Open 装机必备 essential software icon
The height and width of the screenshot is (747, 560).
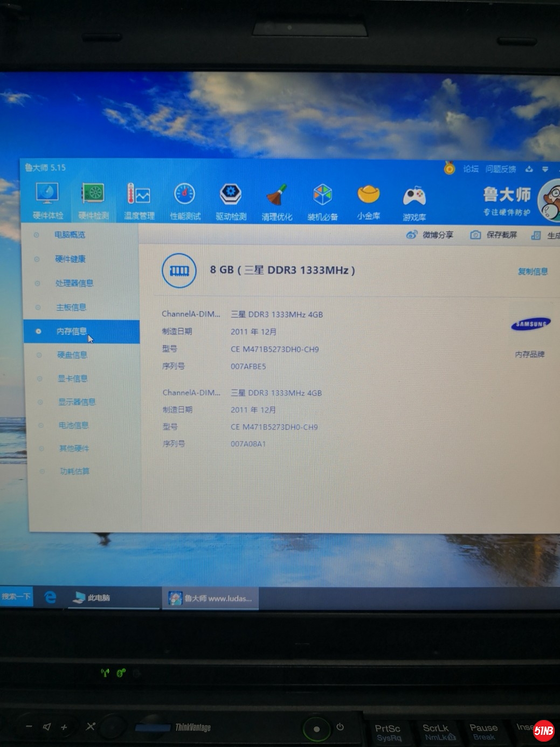[x=322, y=201]
